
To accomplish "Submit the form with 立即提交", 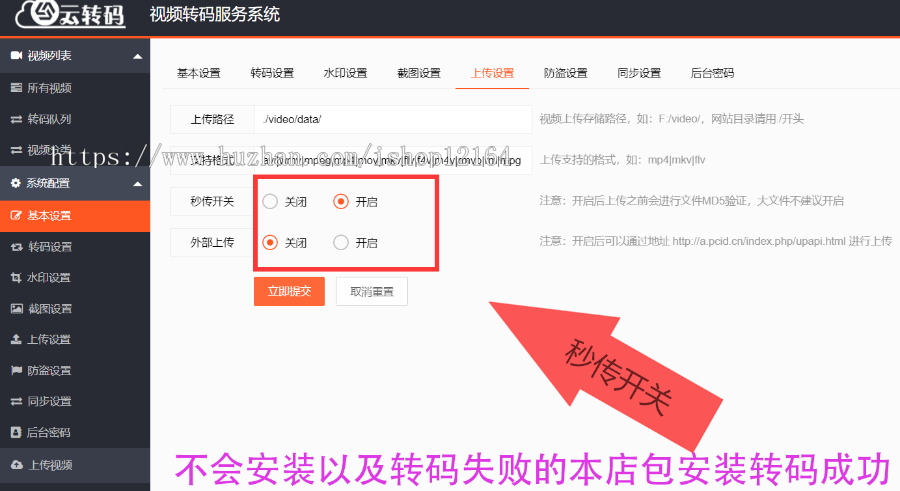I will click(x=289, y=291).
